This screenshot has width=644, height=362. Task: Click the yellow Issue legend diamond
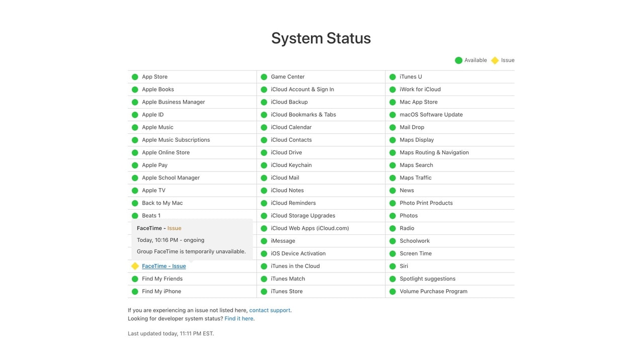495,60
